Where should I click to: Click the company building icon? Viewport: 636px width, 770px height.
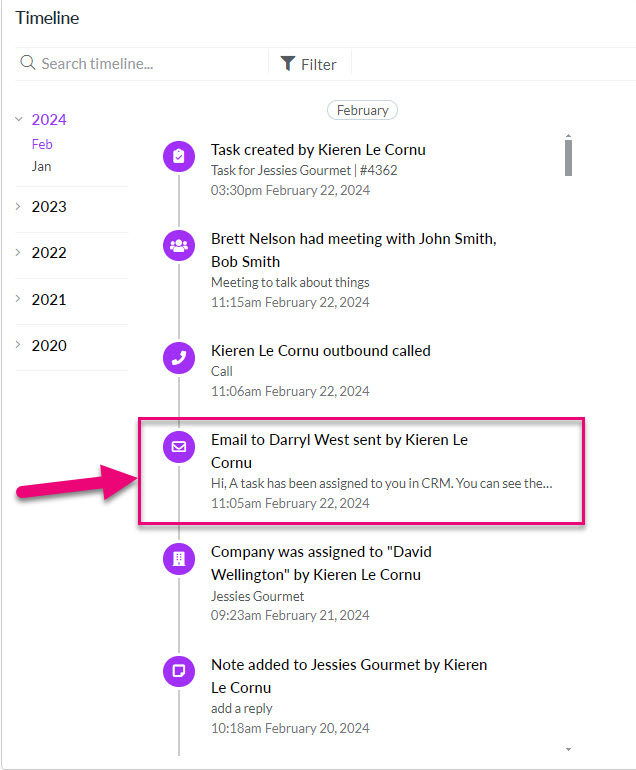coord(179,558)
